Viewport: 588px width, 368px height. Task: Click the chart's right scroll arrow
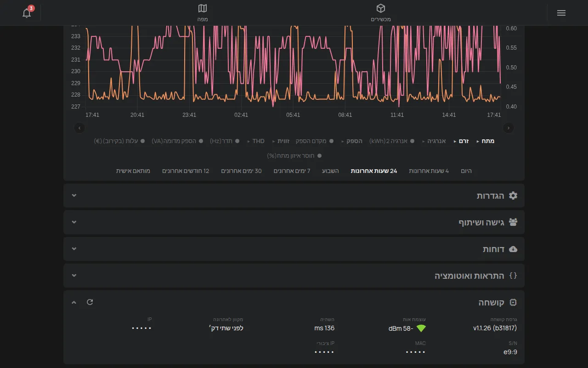tap(509, 128)
